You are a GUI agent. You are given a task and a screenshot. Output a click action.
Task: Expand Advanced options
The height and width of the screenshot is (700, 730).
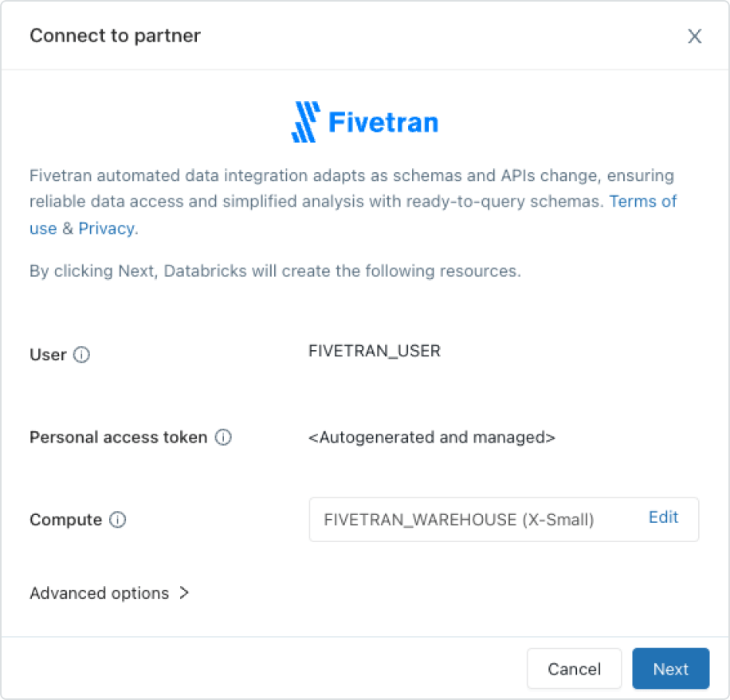(x=109, y=593)
